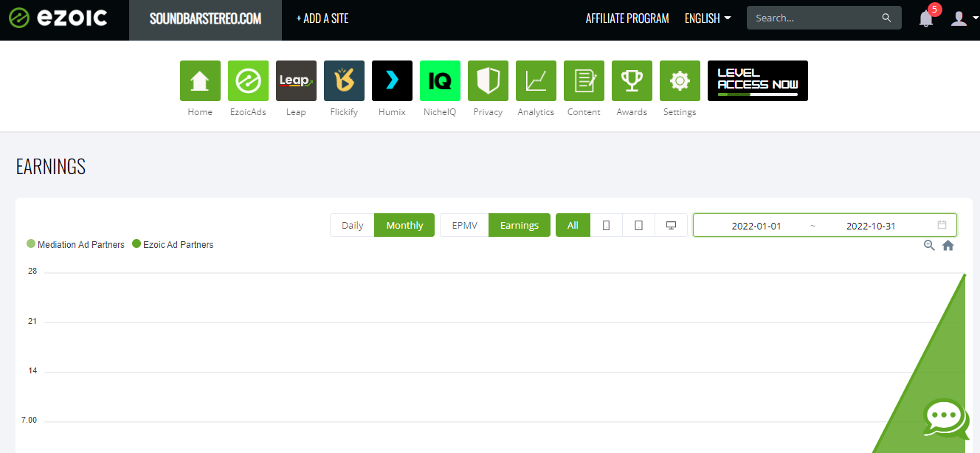Select the SOUNDBARSTEREO.COM site tab
Screen dimensions: 980x453
205,20
